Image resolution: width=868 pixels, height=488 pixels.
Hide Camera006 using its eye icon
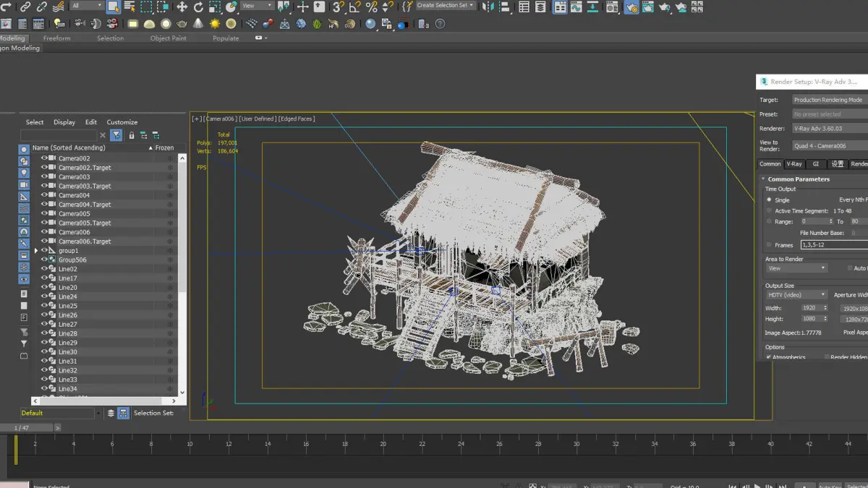(44, 232)
